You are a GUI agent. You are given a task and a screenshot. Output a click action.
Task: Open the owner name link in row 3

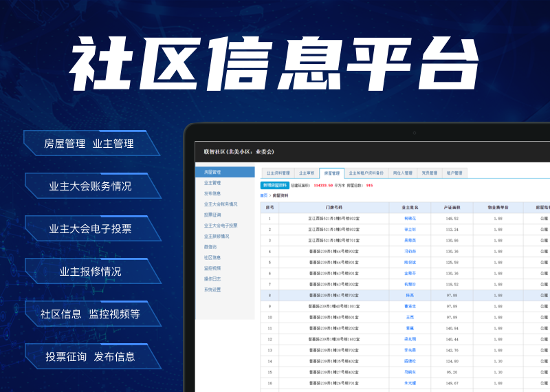click(x=410, y=241)
